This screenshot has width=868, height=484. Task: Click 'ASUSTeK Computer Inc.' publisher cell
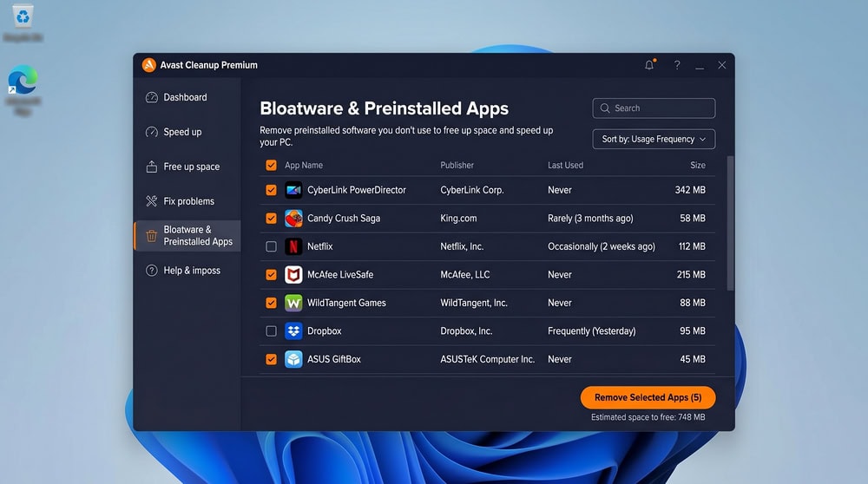click(x=487, y=360)
